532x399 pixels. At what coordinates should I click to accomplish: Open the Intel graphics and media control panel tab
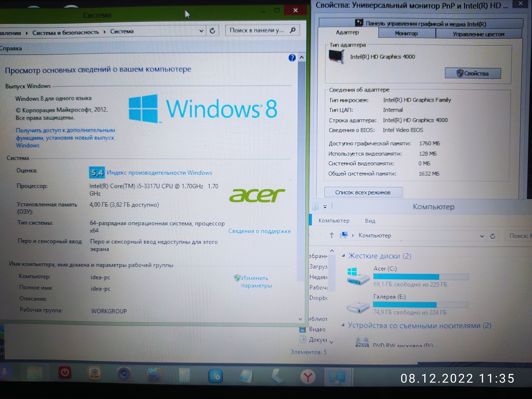[x=421, y=23]
